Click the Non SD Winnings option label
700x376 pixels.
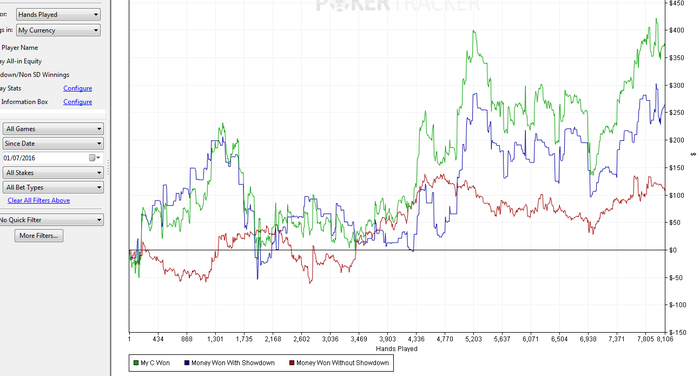coord(35,75)
